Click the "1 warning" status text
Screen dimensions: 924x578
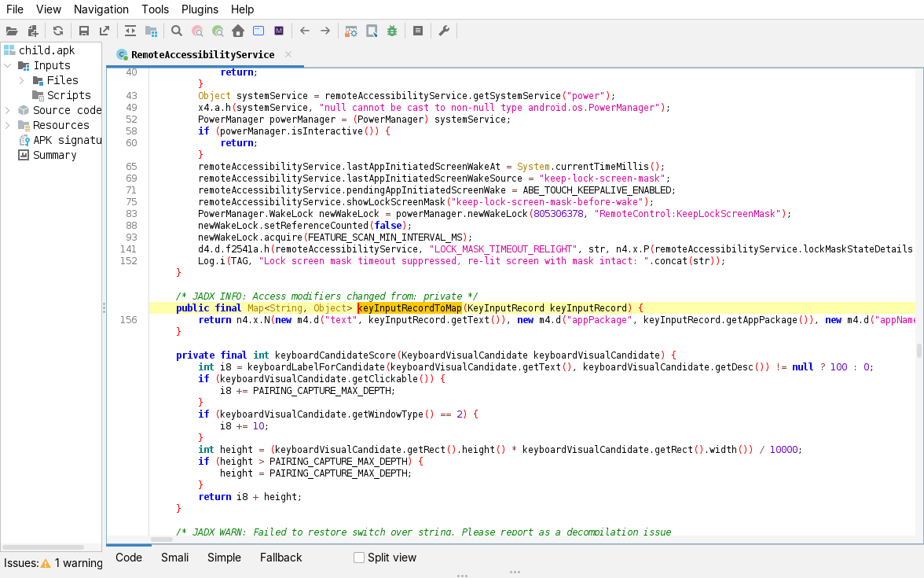pos(79,563)
